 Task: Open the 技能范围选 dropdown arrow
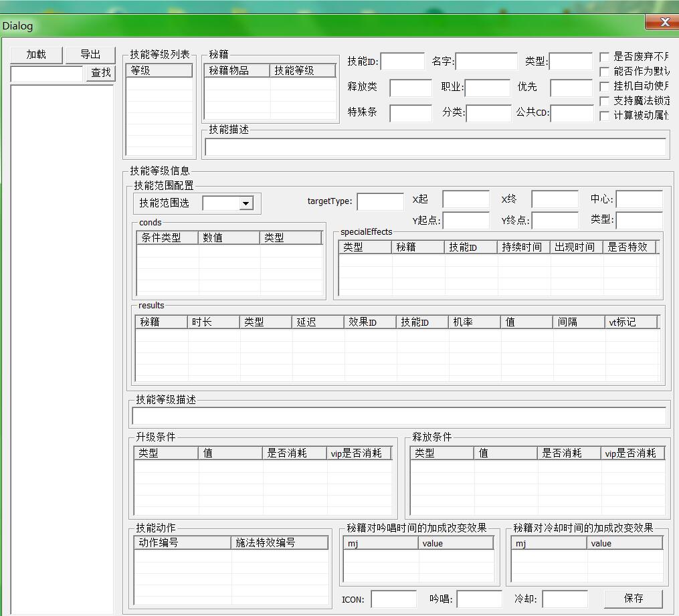tap(246, 203)
